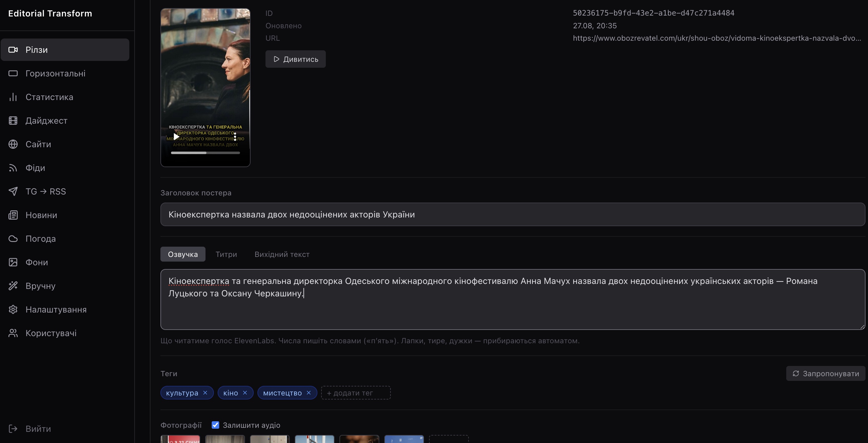Focus the Озвучка text area
The height and width of the screenshot is (443, 868).
tap(513, 299)
